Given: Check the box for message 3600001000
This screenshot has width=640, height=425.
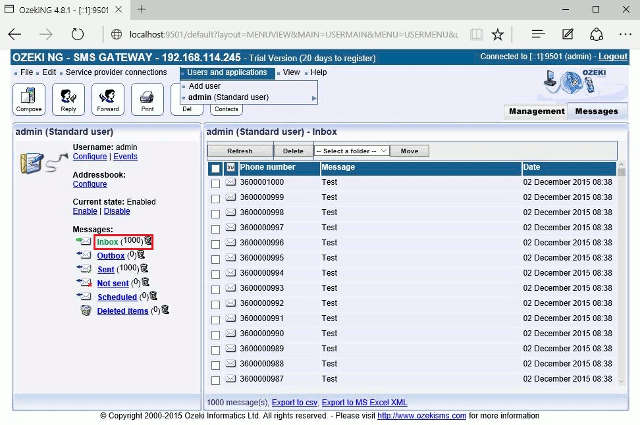Looking at the screenshot, I should 216,183.
